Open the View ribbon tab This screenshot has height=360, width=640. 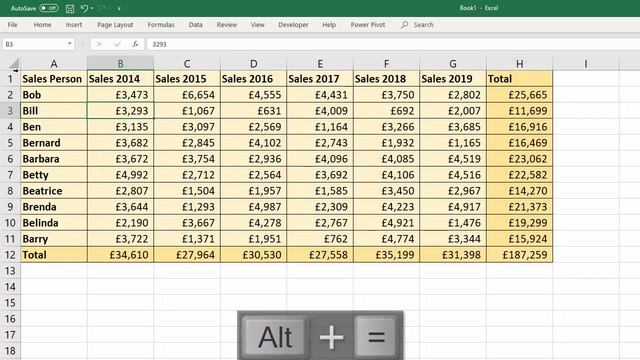[x=258, y=24]
